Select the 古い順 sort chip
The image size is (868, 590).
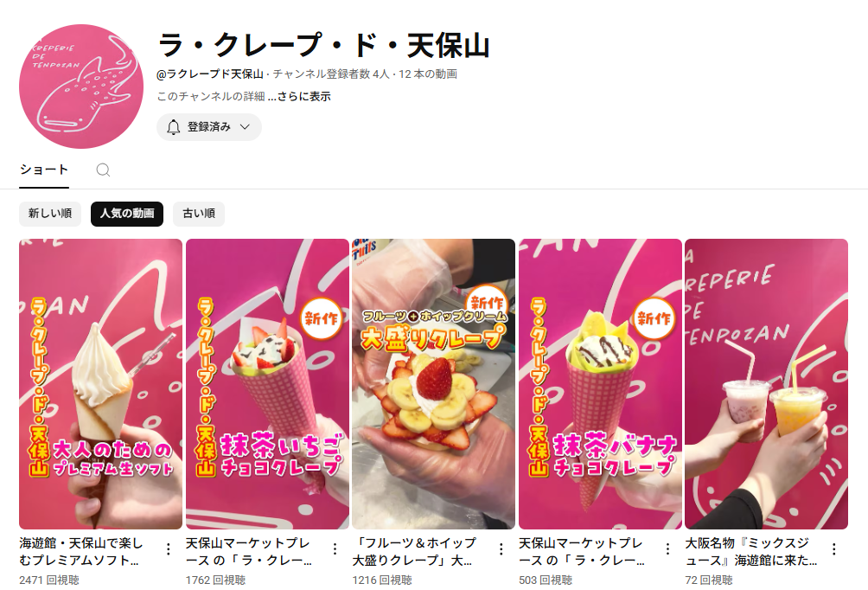click(199, 214)
